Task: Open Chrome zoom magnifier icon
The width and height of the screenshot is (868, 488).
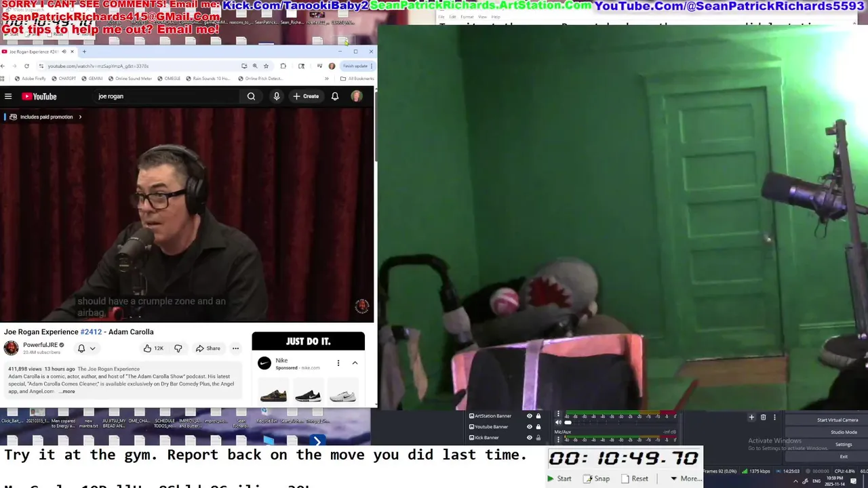Action: tap(255, 66)
